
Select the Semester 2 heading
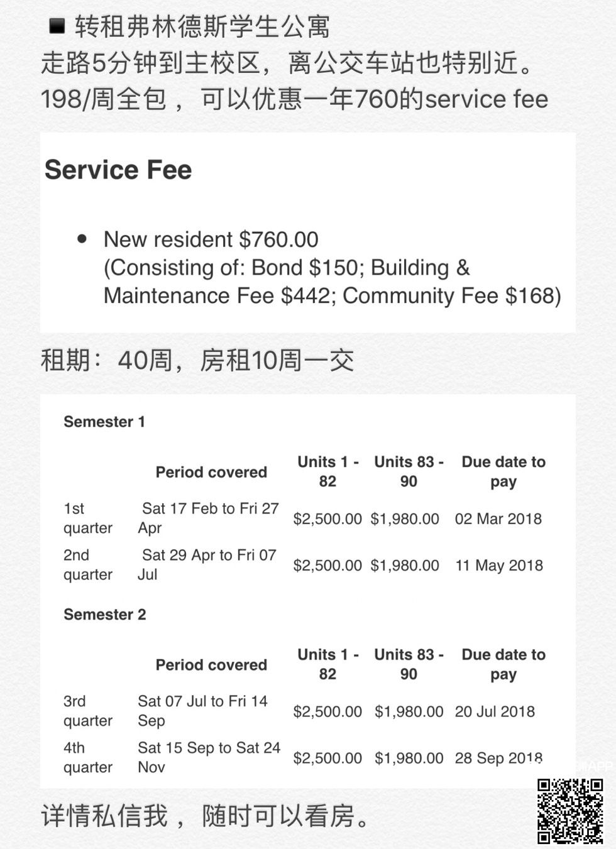point(104,615)
